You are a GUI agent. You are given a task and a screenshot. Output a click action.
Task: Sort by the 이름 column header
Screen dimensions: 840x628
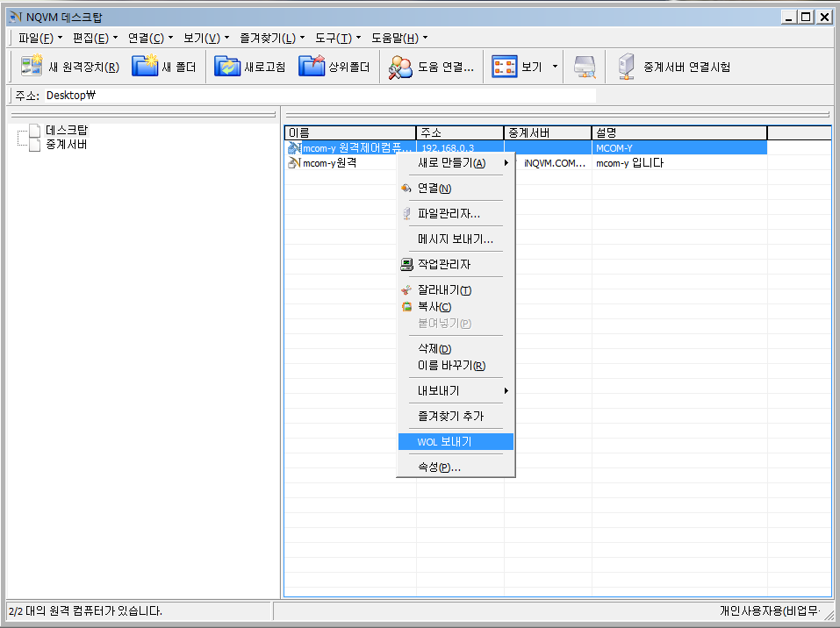coord(350,132)
